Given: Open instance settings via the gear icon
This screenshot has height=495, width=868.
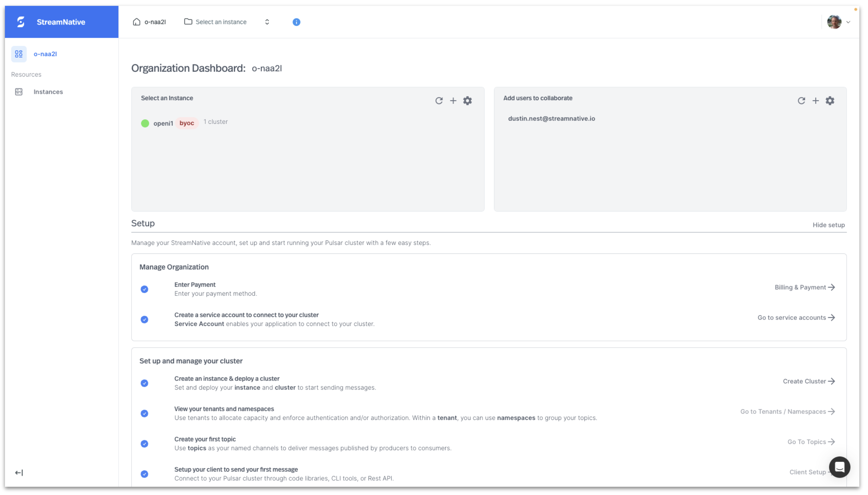Looking at the screenshot, I should point(468,101).
